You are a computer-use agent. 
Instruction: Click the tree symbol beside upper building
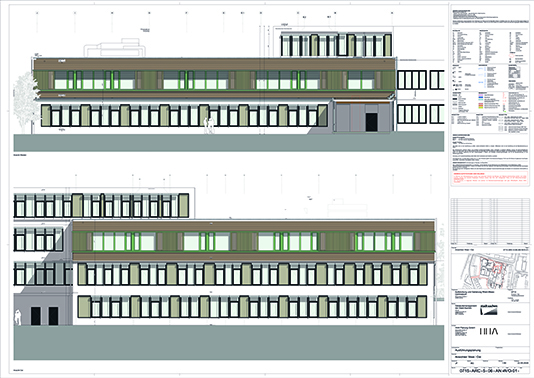26,101
